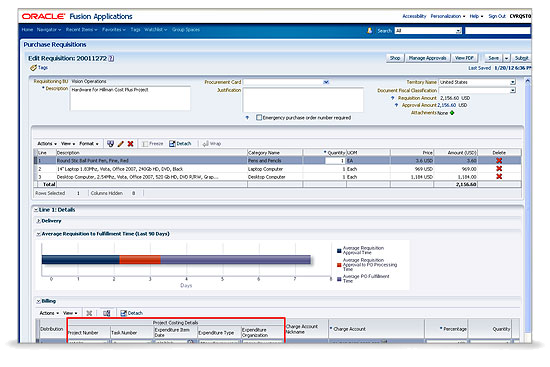This screenshot has width=550, height=367.
Task: Click info icon beside emergency purchase checkbox
Action: [247, 118]
